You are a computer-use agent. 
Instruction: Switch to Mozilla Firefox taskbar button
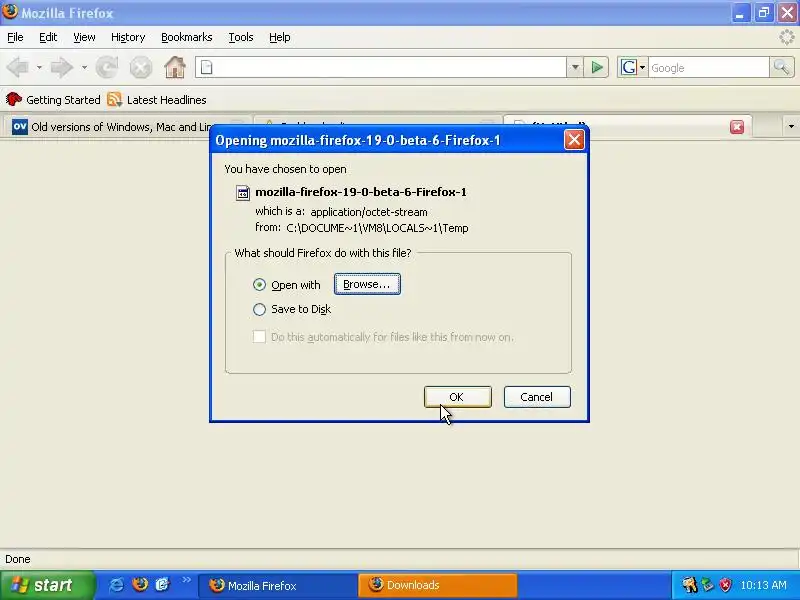(x=277, y=585)
